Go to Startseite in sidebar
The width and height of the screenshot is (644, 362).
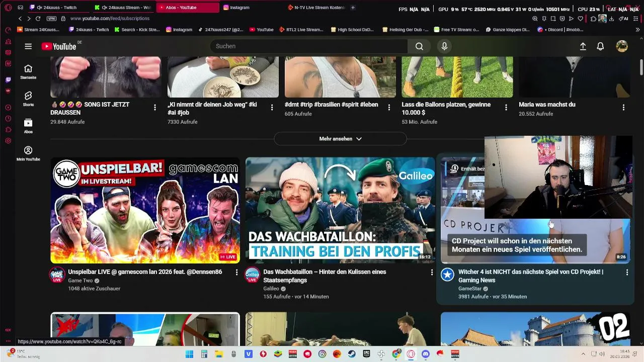click(x=28, y=72)
